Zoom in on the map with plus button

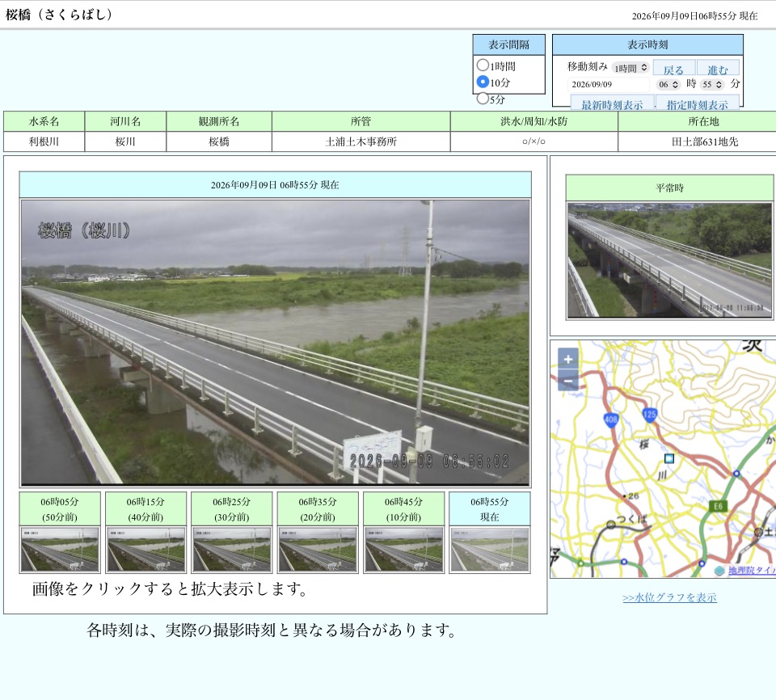[568, 358]
